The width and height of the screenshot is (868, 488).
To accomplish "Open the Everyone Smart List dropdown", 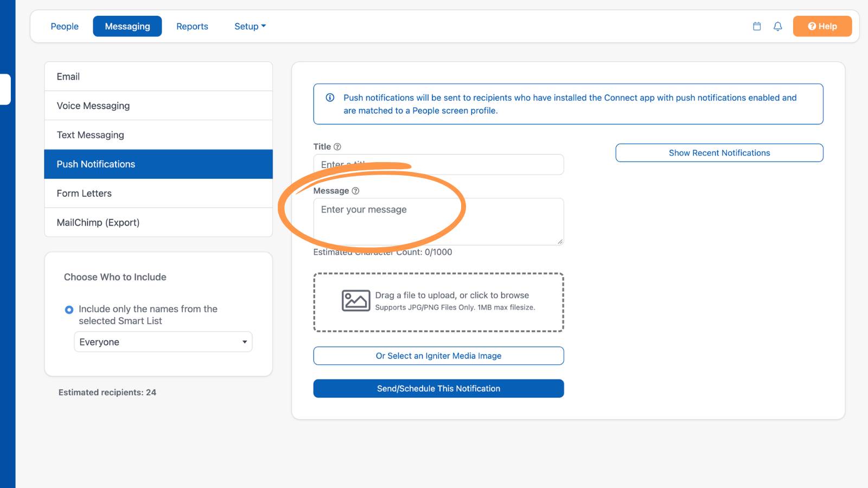I will [163, 342].
